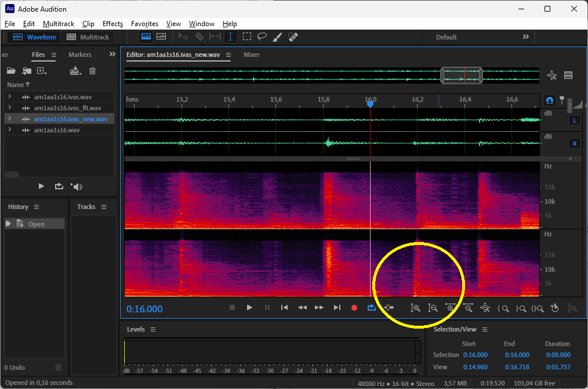Click the playhead marker at 16.0
Screen dimensions: 588x389
pyautogui.click(x=371, y=103)
